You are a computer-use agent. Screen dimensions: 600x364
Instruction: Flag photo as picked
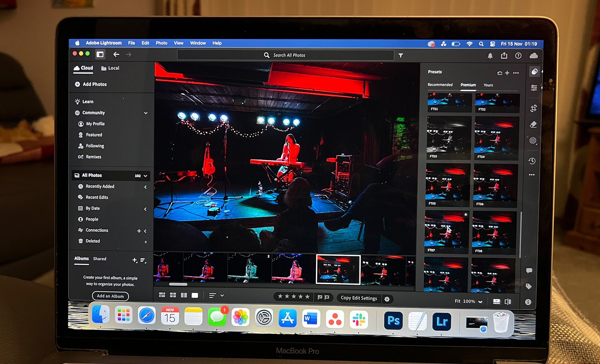click(x=320, y=297)
